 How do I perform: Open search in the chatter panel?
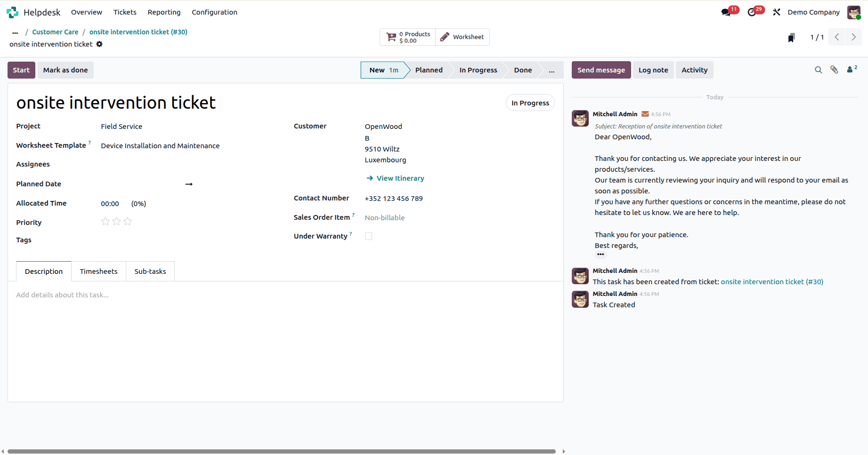(819, 70)
